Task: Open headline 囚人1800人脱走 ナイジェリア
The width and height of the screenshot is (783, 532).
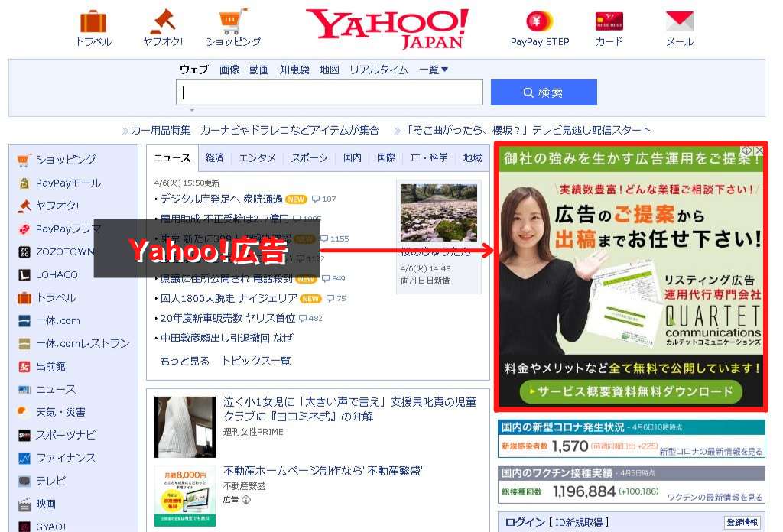Action: 229,298
